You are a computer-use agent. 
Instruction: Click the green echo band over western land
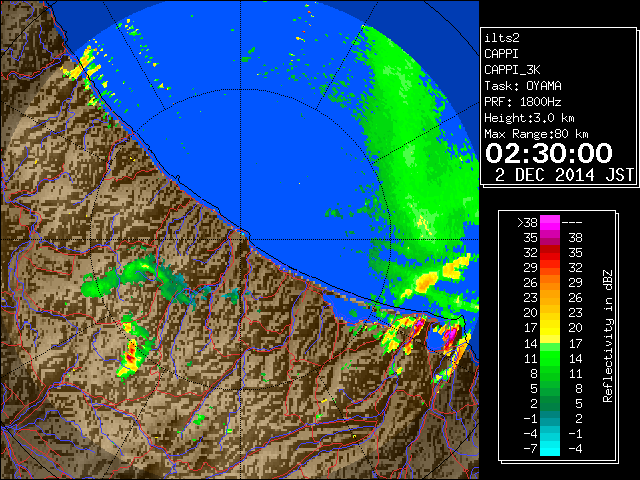tap(139, 280)
